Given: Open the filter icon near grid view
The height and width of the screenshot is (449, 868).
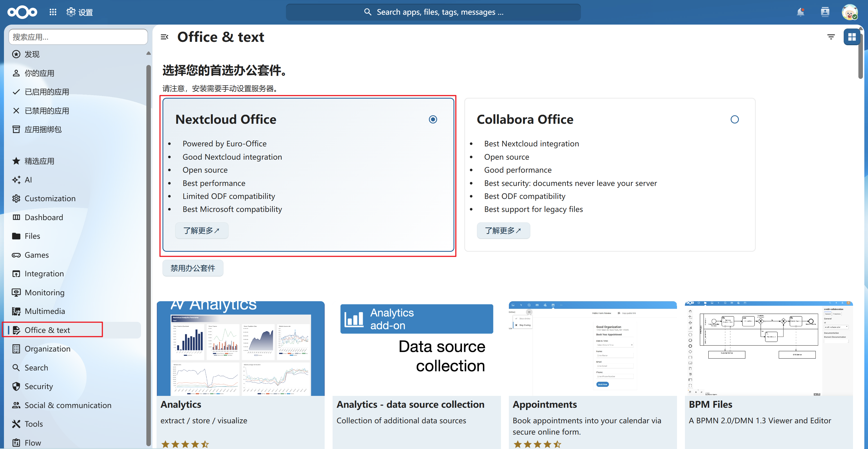Looking at the screenshot, I should pos(831,37).
